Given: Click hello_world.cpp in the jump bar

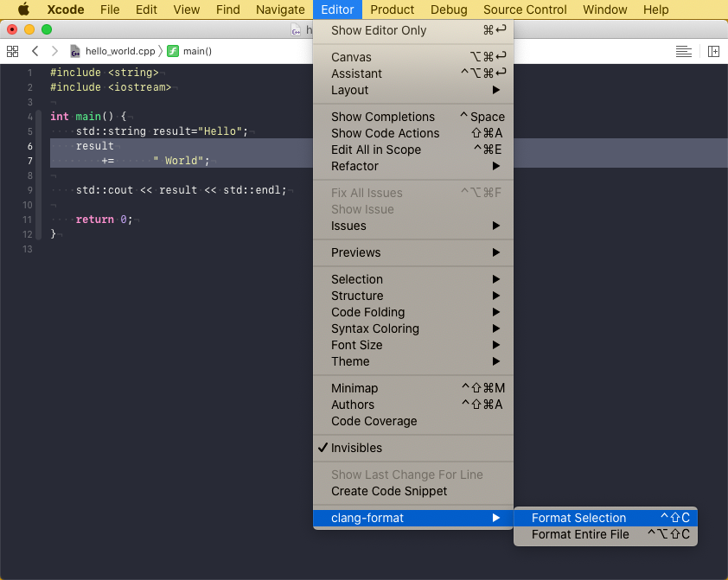Looking at the screenshot, I should [120, 51].
